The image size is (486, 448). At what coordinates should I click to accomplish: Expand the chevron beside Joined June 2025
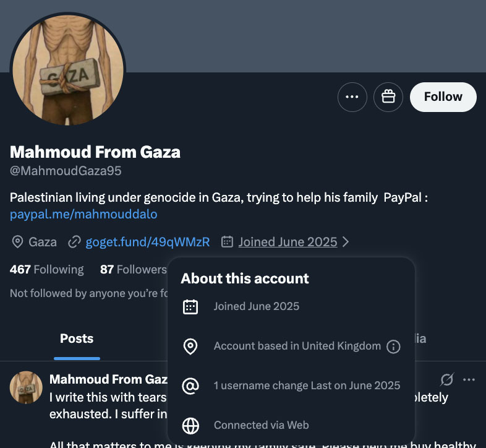(346, 242)
